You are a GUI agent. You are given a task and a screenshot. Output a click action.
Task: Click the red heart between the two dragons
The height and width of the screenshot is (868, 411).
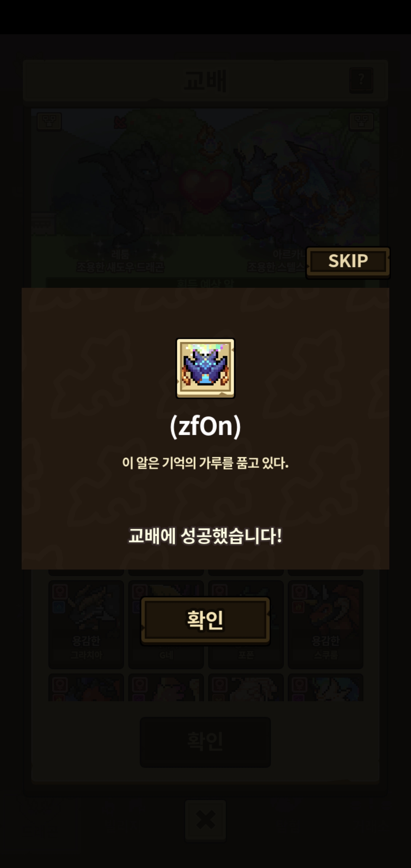coord(205,190)
